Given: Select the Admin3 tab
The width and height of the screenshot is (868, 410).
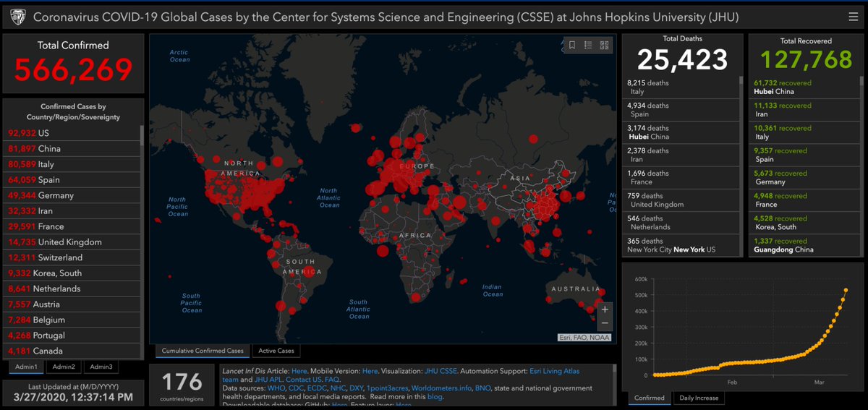Looking at the screenshot, I should pos(101,367).
